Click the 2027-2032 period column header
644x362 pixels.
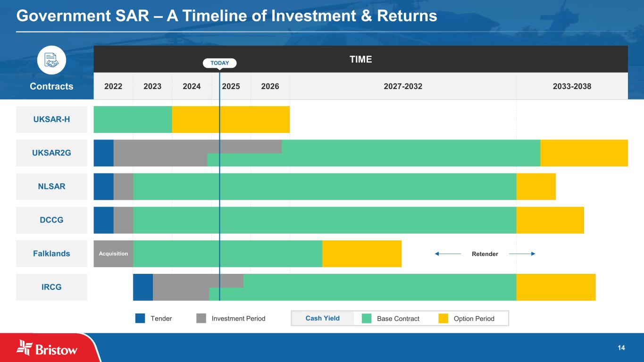click(403, 86)
